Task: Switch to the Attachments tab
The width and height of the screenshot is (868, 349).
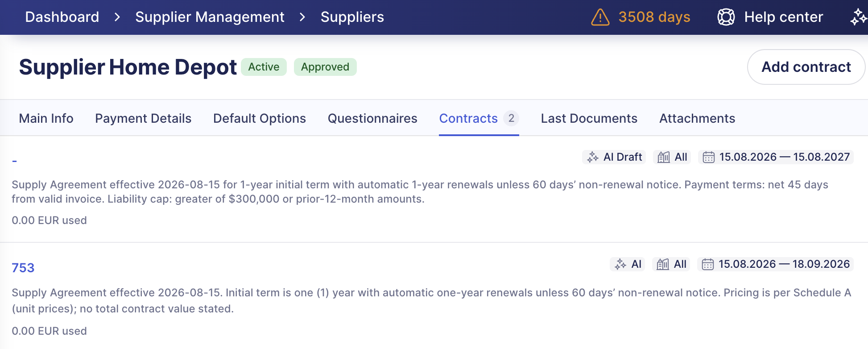Action: [697, 118]
